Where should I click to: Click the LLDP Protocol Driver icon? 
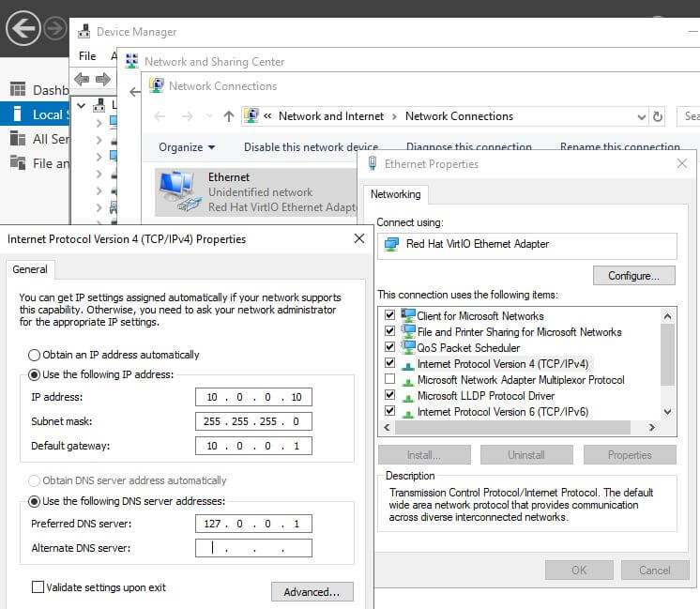coord(407,397)
